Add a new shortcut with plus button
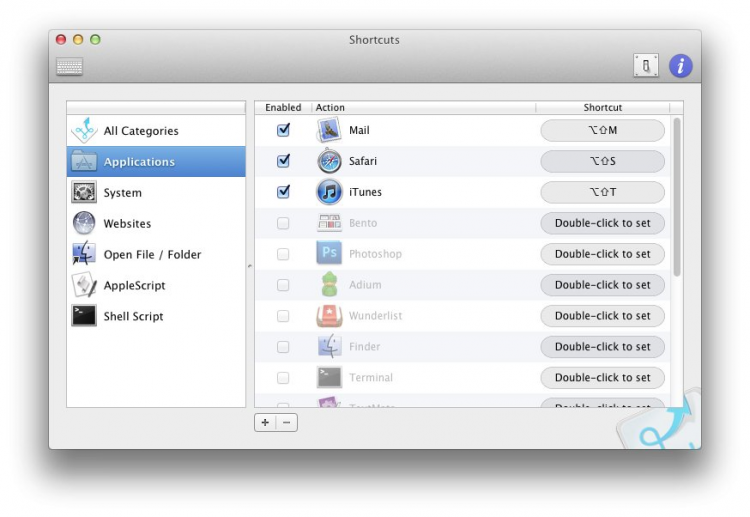 (x=265, y=422)
